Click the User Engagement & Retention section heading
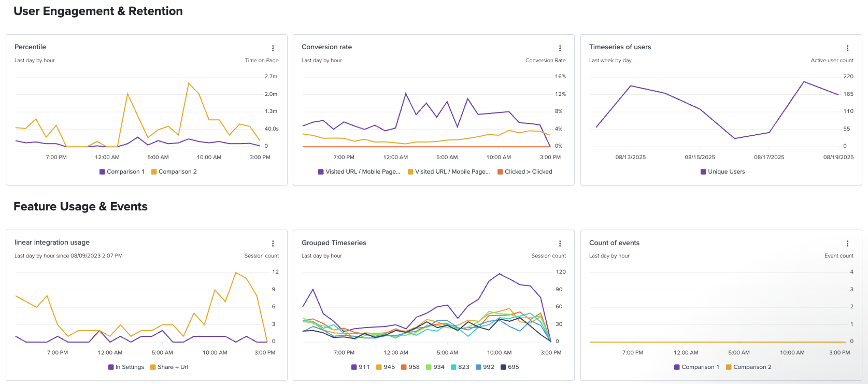Viewport: 868px width, 384px height. point(98,11)
